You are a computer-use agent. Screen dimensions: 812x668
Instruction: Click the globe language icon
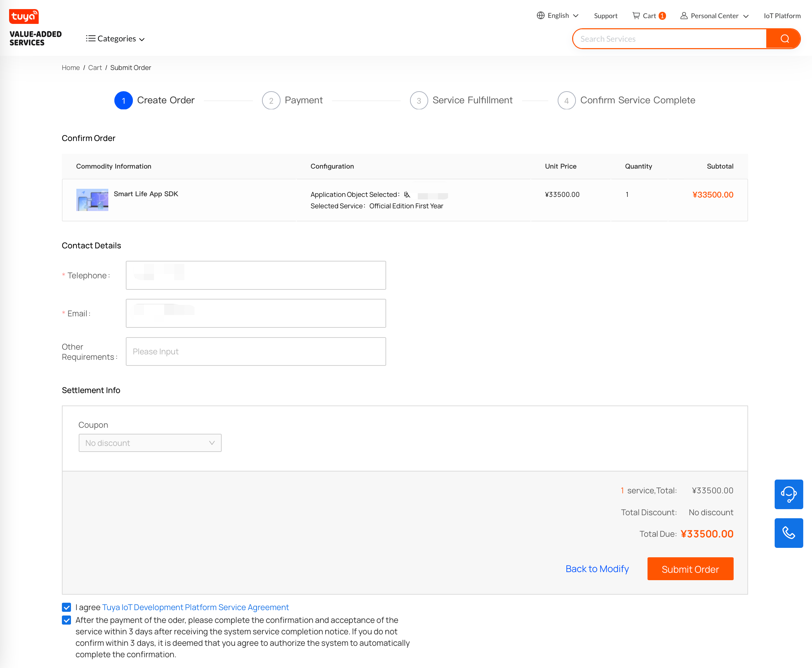[x=541, y=15]
